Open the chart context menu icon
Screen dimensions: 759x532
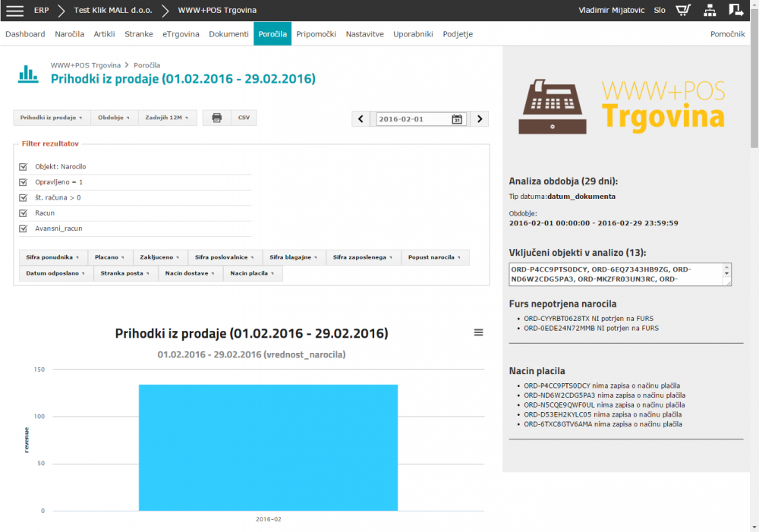tap(478, 332)
